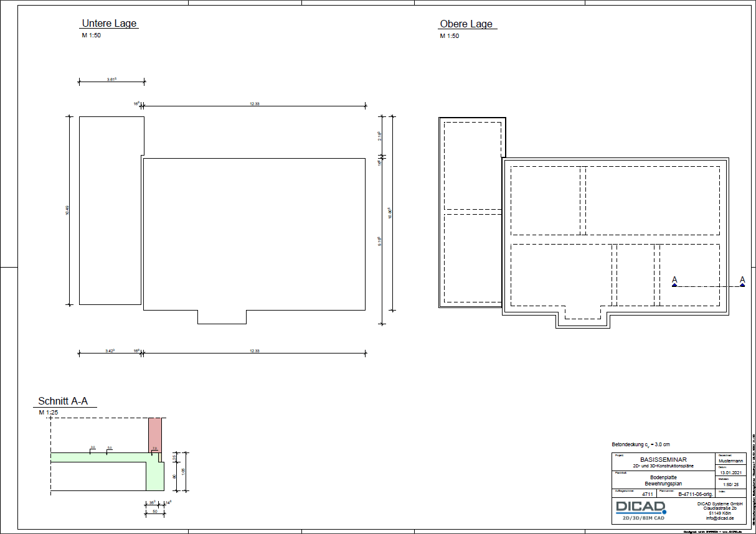
Task: Select plan number 'B-4711-06-orig.'
Action: coord(696,494)
